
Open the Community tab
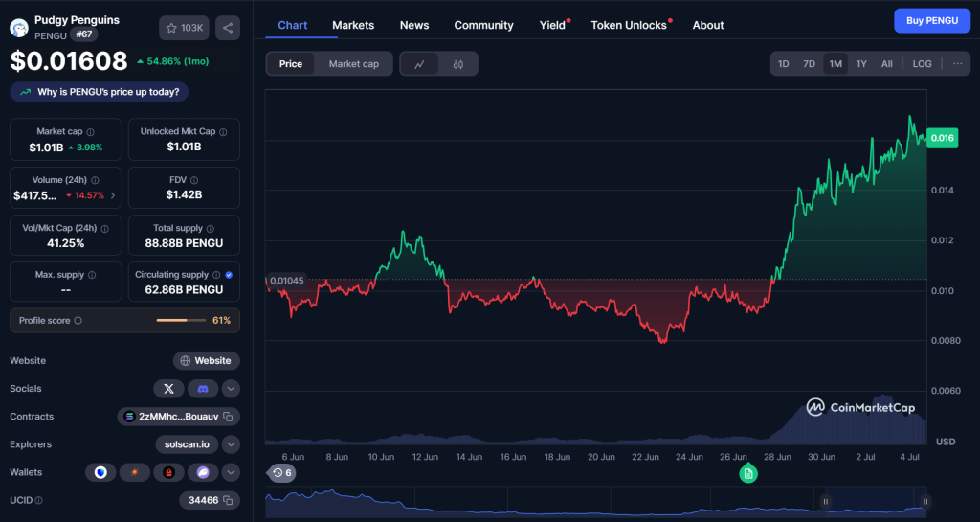tap(483, 25)
